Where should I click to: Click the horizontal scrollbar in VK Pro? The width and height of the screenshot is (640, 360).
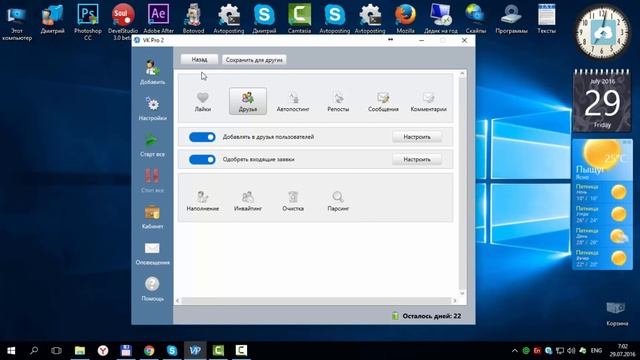(x=316, y=301)
